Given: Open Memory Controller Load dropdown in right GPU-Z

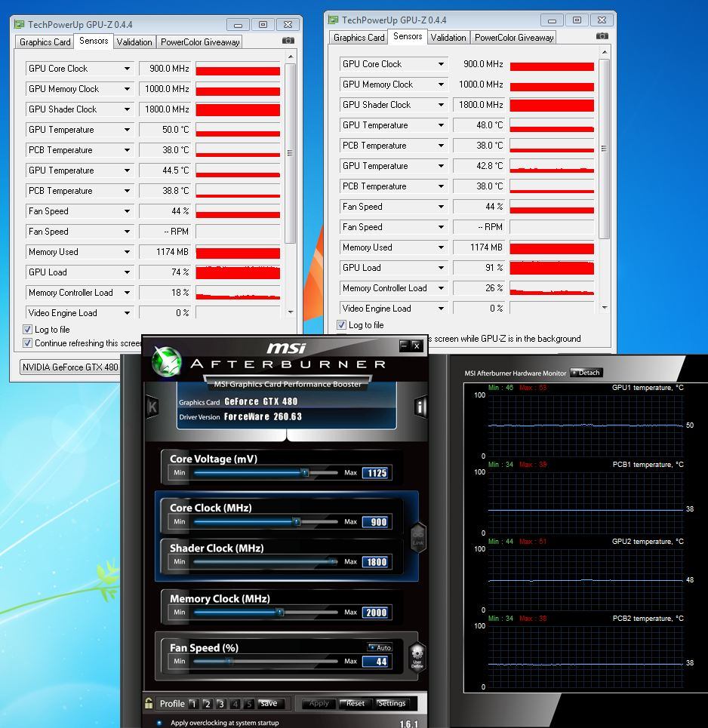Looking at the screenshot, I should pos(441,288).
